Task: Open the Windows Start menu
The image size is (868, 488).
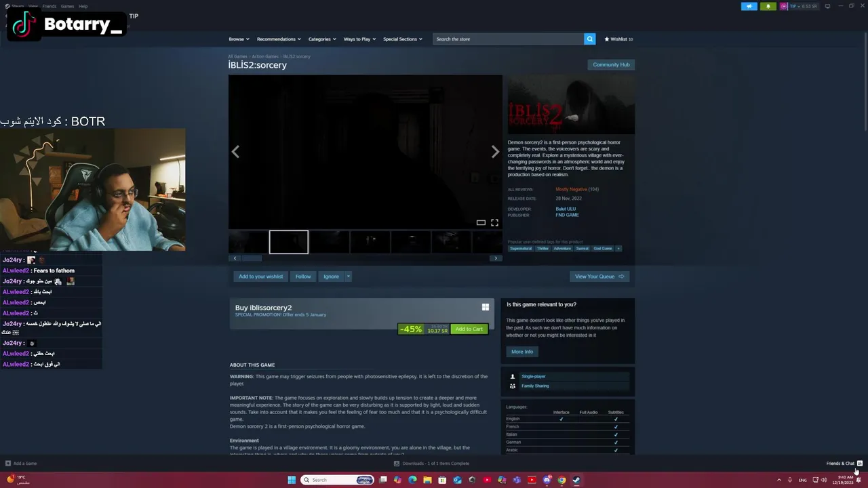Action: [292, 480]
